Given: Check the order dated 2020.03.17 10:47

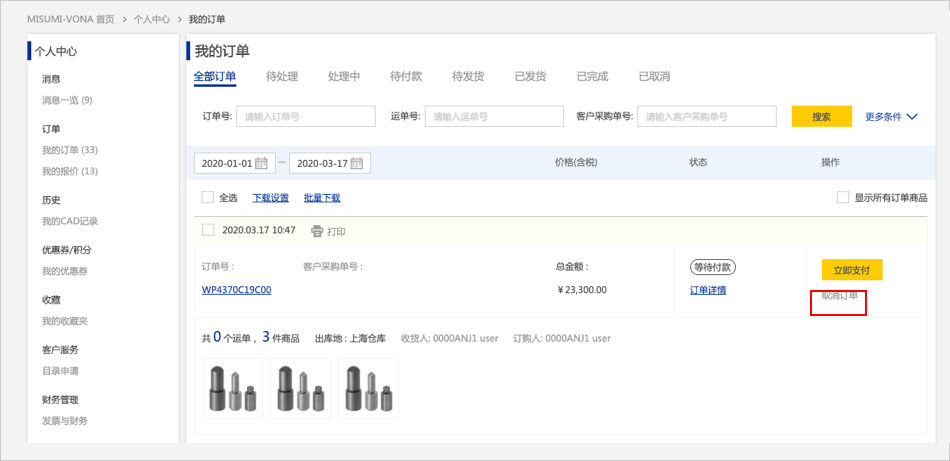Looking at the screenshot, I should 208,230.
